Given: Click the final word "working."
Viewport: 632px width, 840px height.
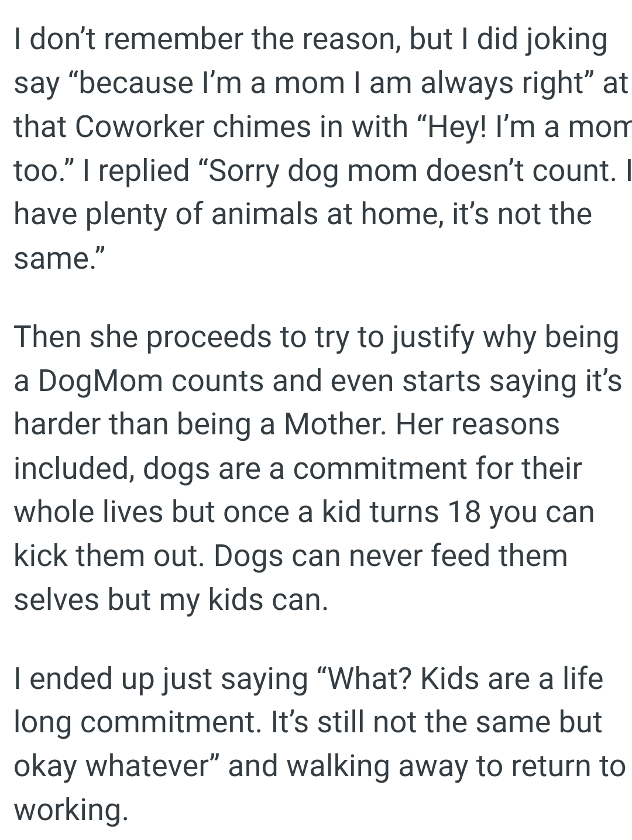Looking at the screenshot, I should [71, 810].
